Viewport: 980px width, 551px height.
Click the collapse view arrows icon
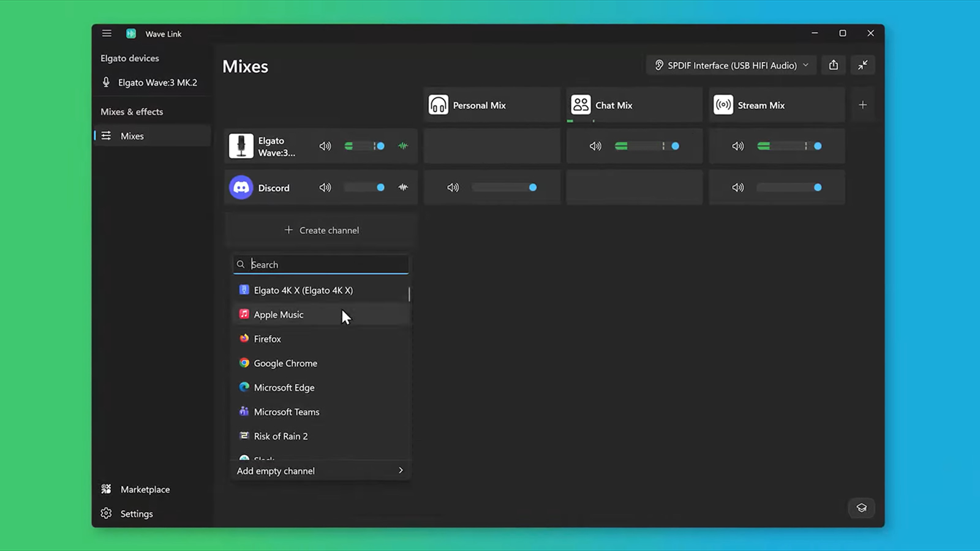(x=862, y=66)
